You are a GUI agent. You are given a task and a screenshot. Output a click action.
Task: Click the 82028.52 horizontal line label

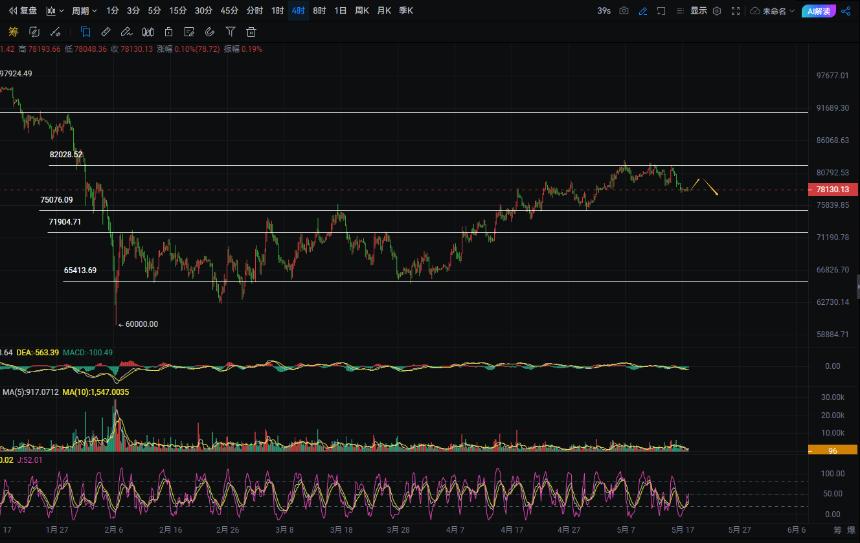(x=66, y=155)
